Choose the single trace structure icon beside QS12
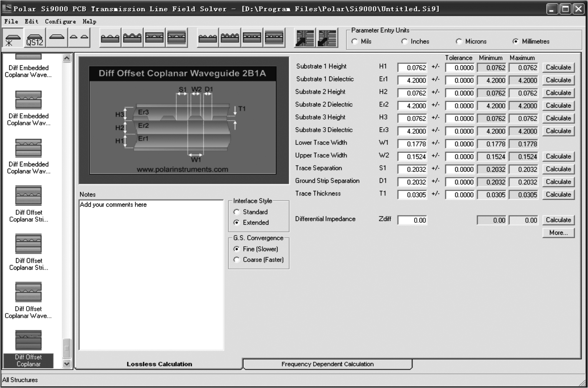This screenshot has height=388, width=588. pos(57,38)
